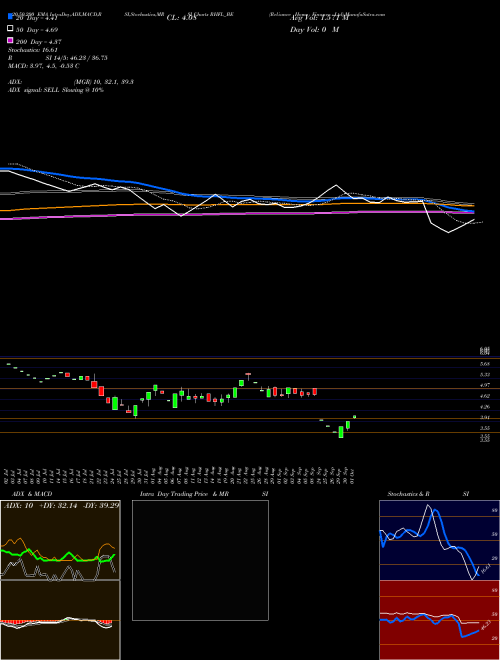
Task: Click the magenta 200 Day legend swatch
Action: pyautogui.click(x=11, y=40)
